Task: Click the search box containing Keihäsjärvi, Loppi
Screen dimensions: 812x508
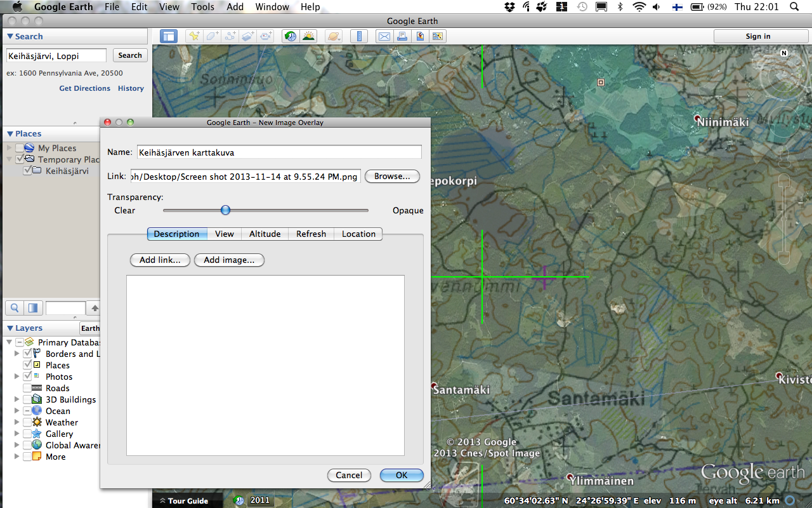Action: point(56,56)
